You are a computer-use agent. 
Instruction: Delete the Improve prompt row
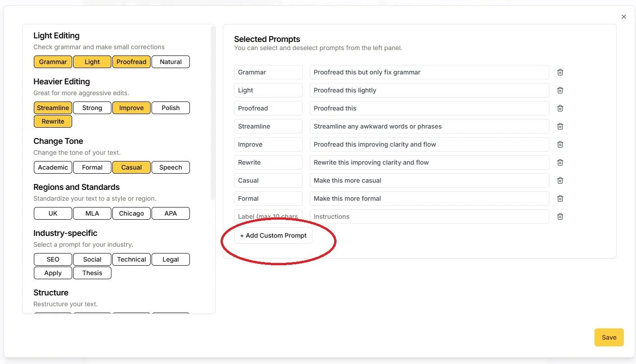point(560,144)
